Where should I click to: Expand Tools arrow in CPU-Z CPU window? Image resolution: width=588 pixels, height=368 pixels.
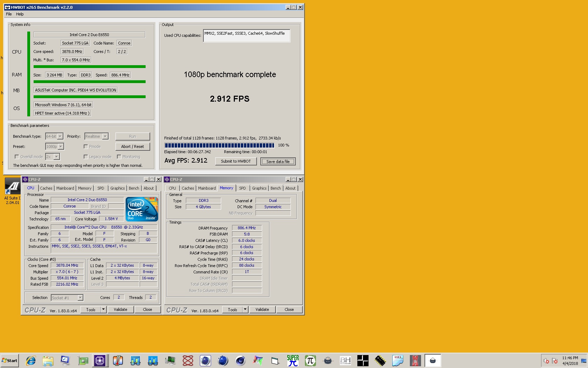103,309
